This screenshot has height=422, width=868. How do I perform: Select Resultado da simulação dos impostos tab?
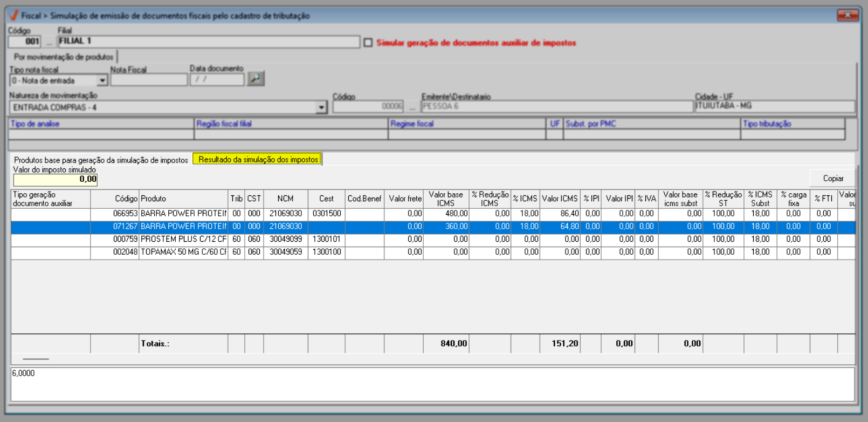[x=258, y=159]
